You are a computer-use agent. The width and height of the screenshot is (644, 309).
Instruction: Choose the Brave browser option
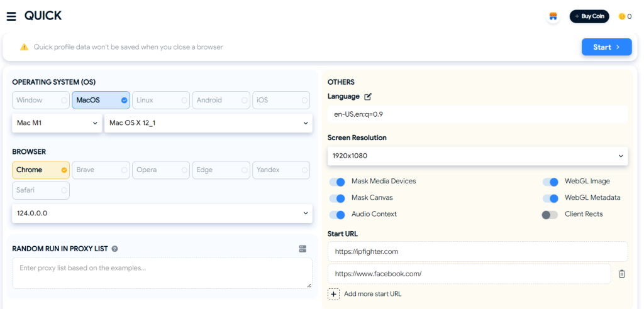[101, 170]
